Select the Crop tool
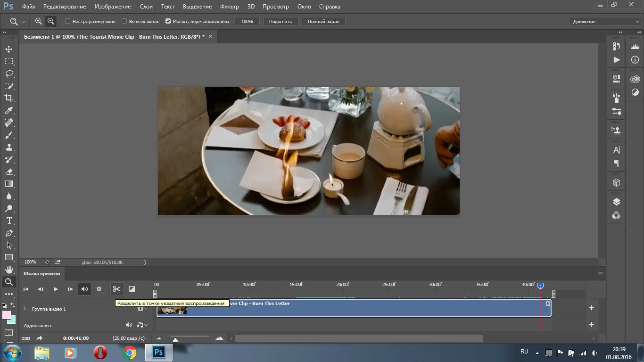The image size is (644, 362). [x=9, y=98]
